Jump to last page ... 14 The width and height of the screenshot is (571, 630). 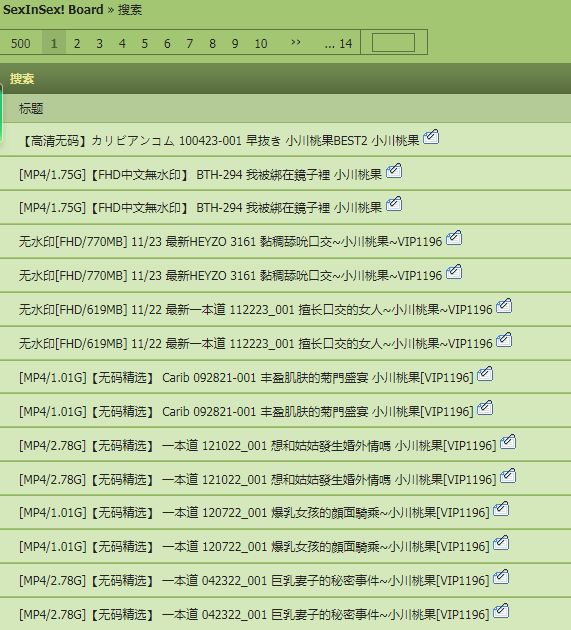pos(338,43)
